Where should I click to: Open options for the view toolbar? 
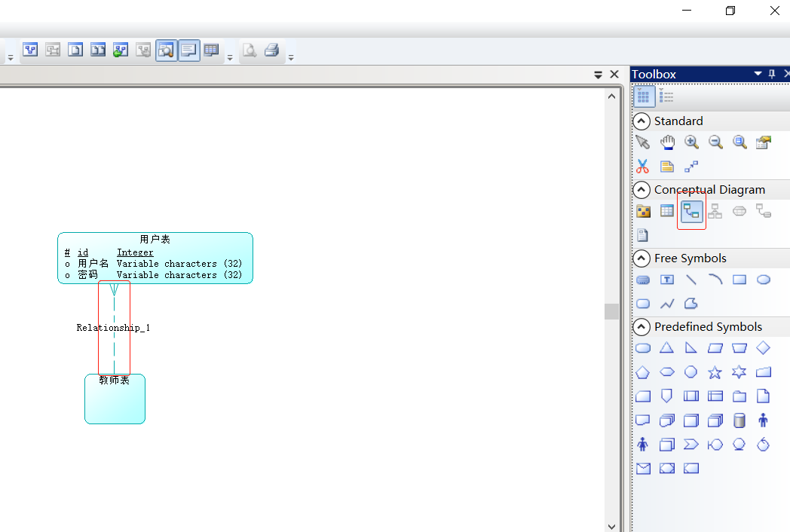click(x=230, y=58)
